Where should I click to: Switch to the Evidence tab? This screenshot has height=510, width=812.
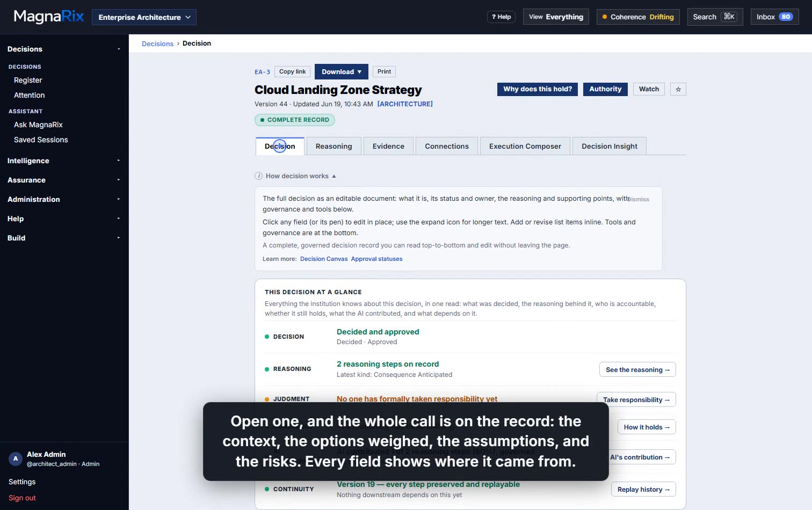pos(388,146)
